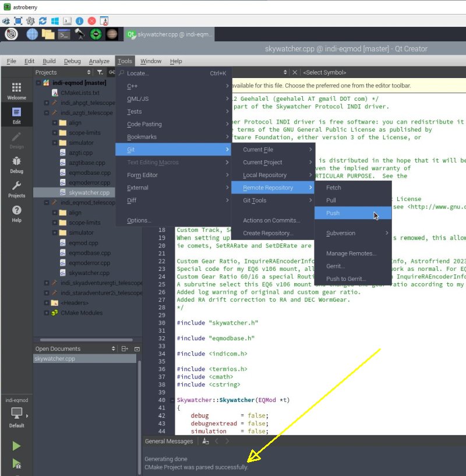Launch the Jupiter planet icon app
The width and height of the screenshot is (466, 476).
(112, 34)
